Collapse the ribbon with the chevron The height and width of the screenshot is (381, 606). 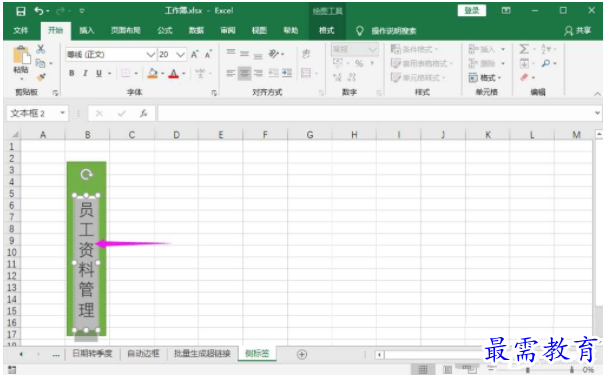(597, 94)
